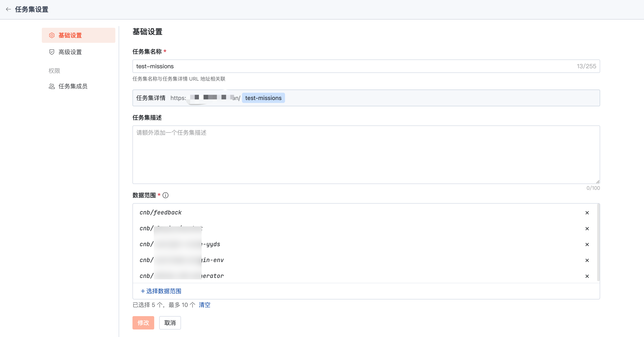Click 选择数据范围 to add scope
Screen dimensions: 644x337
161,291
